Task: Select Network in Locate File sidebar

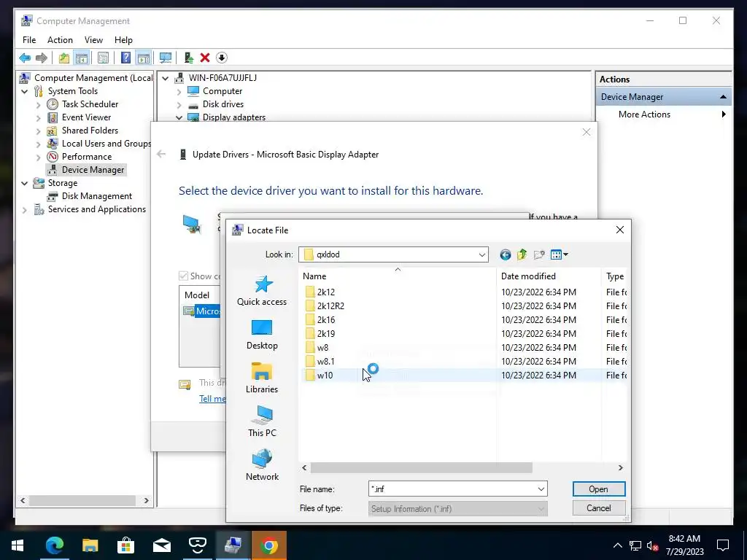Action: point(262,465)
